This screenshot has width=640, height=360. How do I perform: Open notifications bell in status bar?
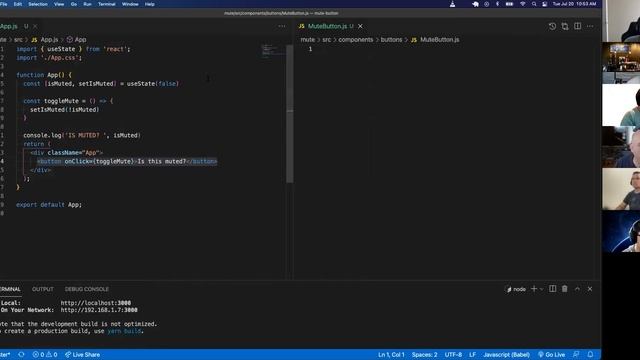point(590,354)
